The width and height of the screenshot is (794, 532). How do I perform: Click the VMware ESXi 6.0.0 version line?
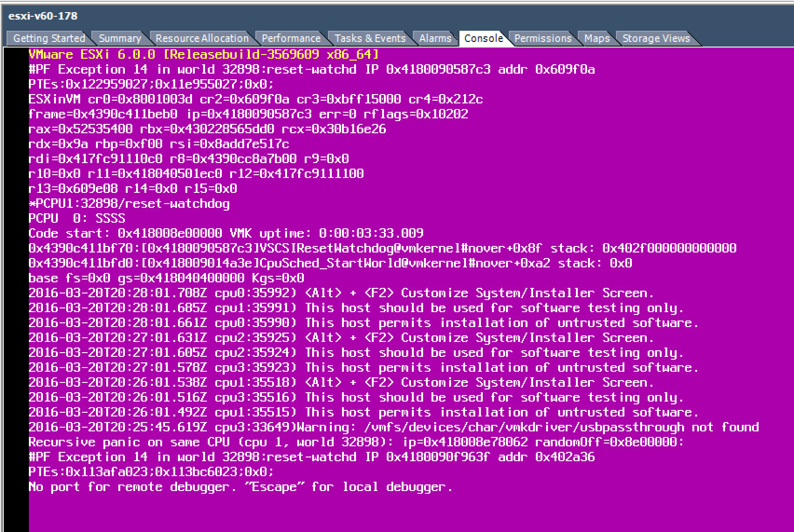[x=203, y=54]
